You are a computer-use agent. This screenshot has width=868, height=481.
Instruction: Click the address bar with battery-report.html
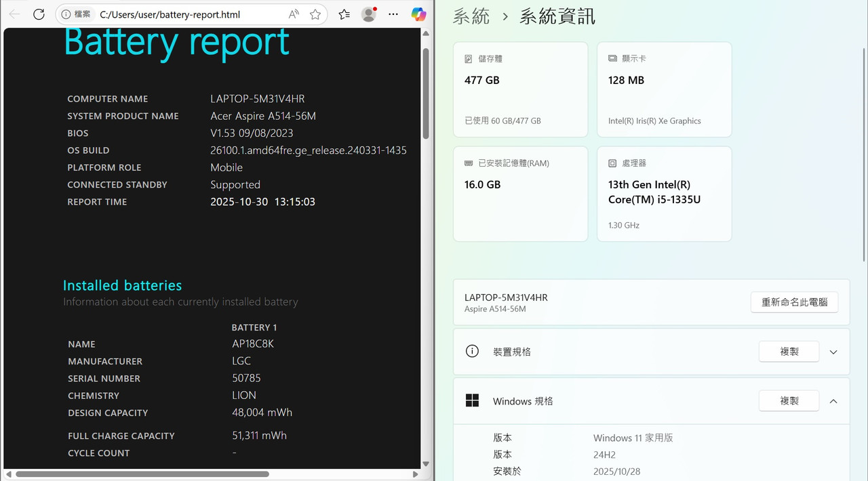pyautogui.click(x=192, y=14)
